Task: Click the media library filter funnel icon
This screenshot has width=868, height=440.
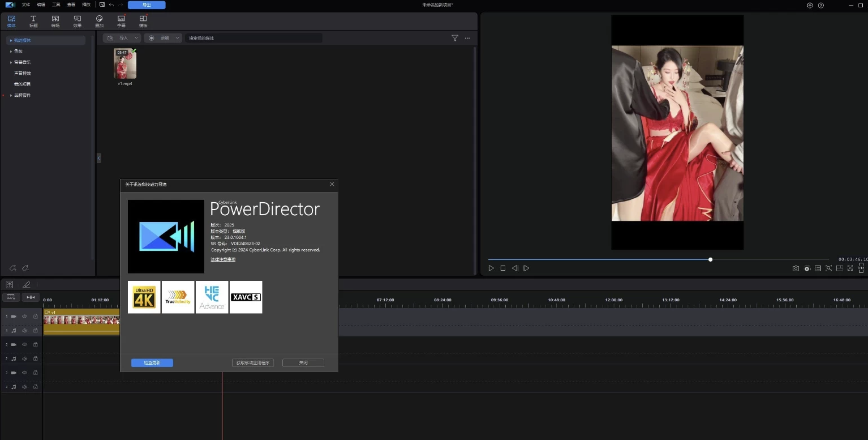Action: tap(455, 38)
